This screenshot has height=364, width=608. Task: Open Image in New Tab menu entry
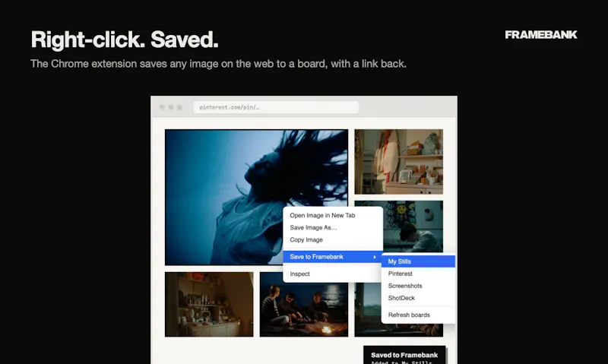click(333, 215)
